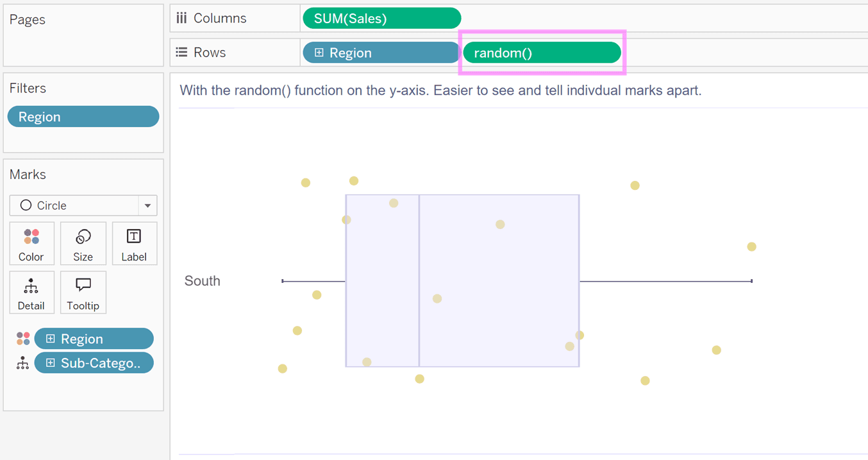Open the Label mark card
Viewport: 868px width, 460px height.
click(134, 244)
